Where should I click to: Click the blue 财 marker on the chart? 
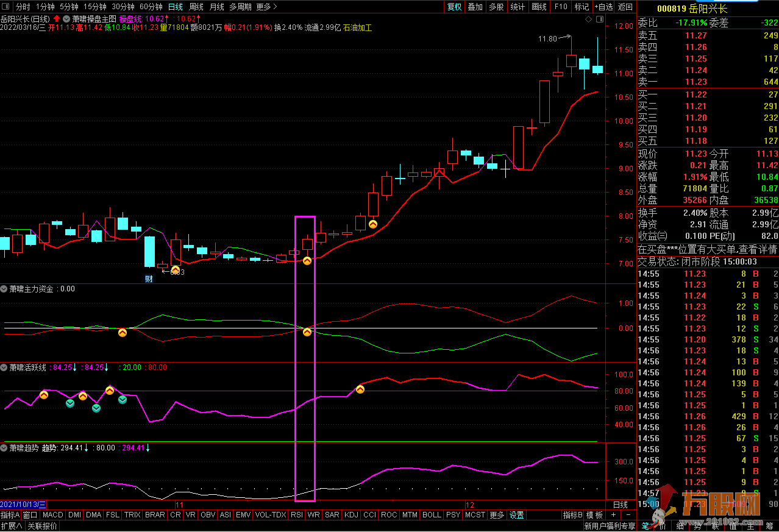click(x=149, y=279)
